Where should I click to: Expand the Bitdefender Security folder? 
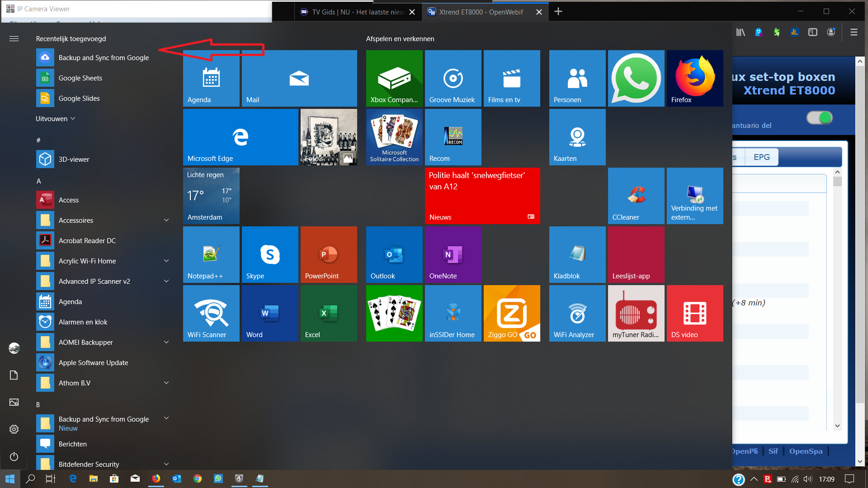pyautogui.click(x=166, y=464)
